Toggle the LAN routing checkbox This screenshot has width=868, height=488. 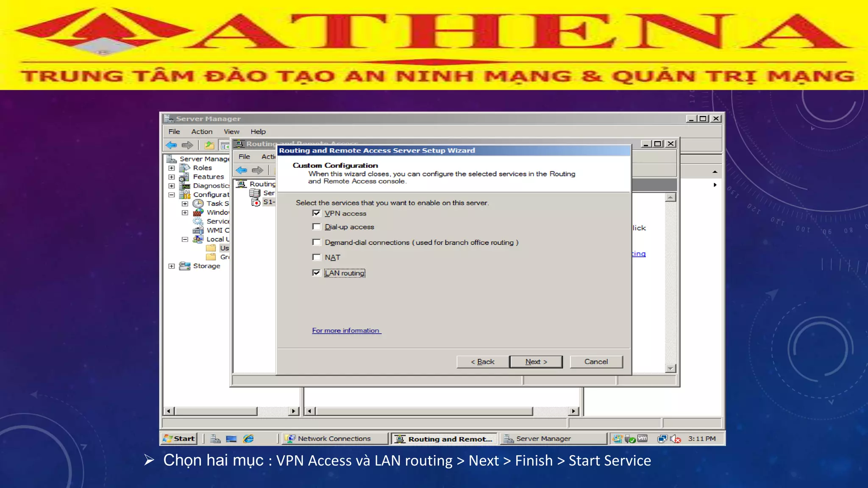tap(317, 273)
